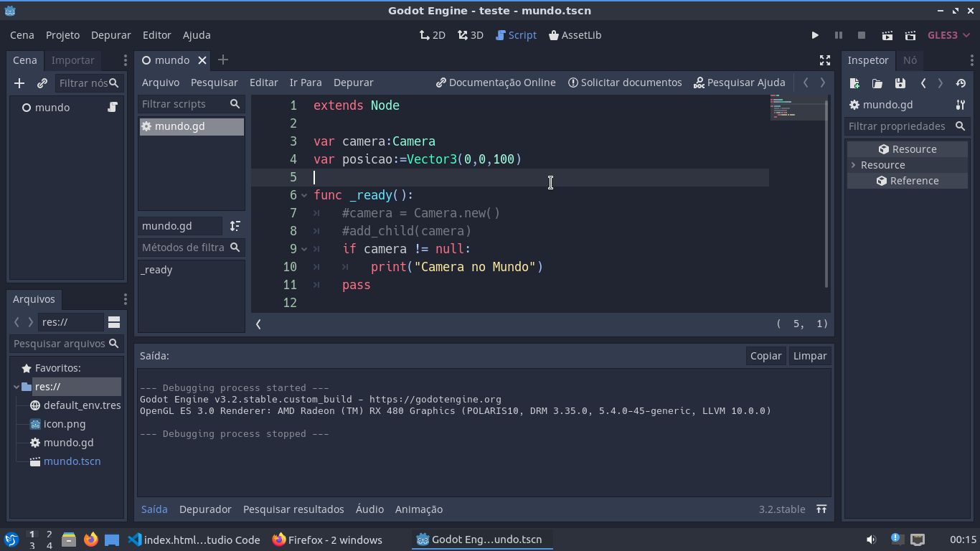Switch to the 2D workspace
The height and width of the screenshot is (551, 980).
point(433,35)
